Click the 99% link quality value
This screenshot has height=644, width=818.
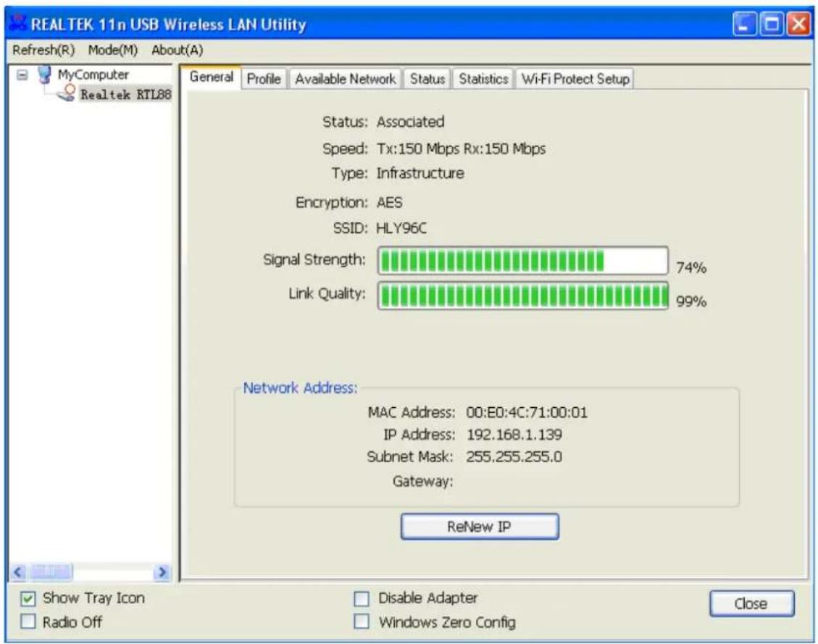(691, 301)
